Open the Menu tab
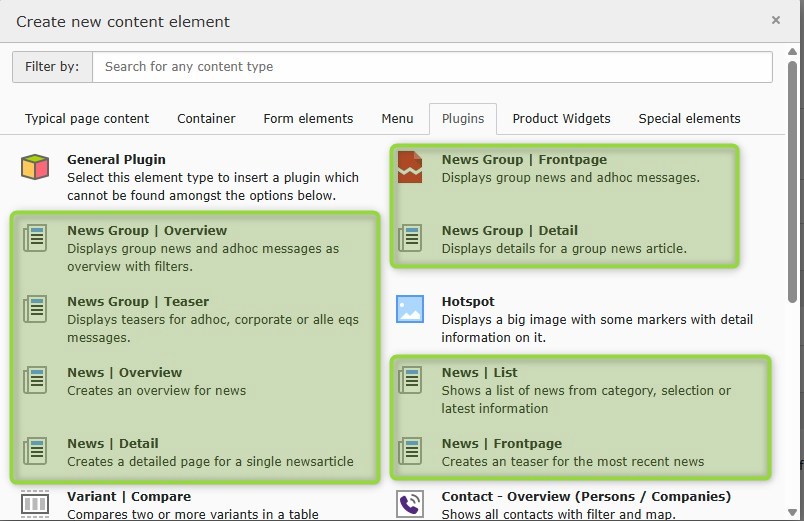The height and width of the screenshot is (521, 804). click(397, 118)
